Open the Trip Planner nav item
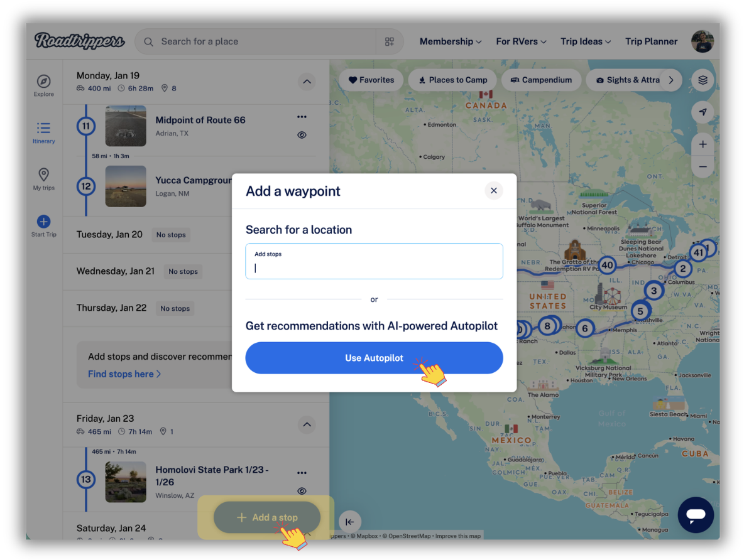This screenshot has height=560, width=749. tap(651, 41)
